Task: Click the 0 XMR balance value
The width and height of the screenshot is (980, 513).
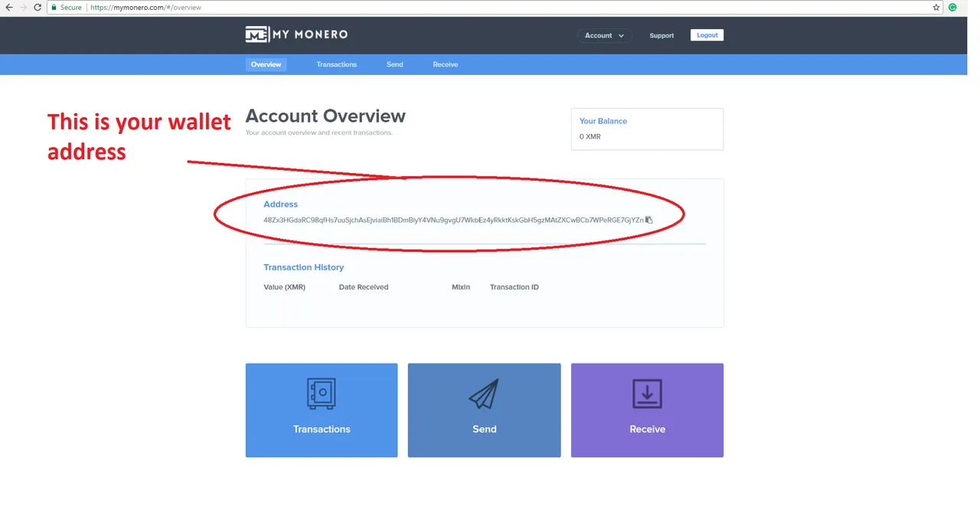Action: click(x=590, y=136)
